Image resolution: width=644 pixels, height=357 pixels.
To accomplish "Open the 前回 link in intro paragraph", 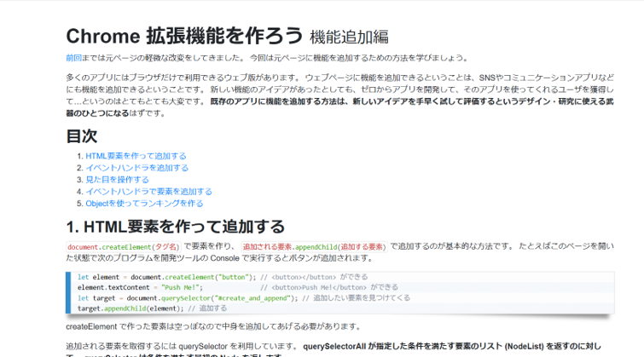I will pyautogui.click(x=74, y=58).
